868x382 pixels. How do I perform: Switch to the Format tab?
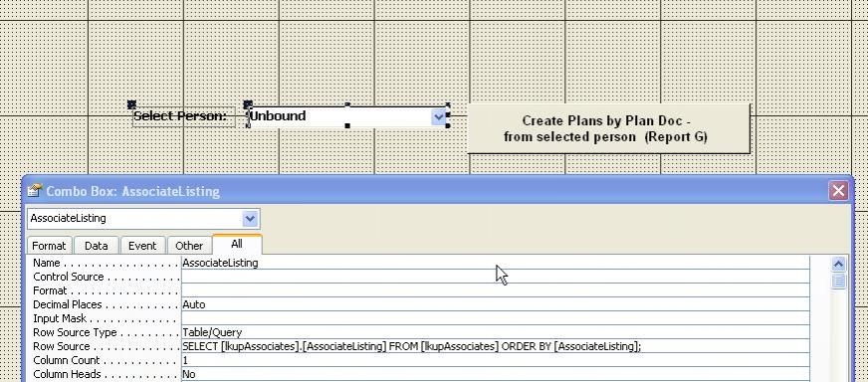pyautogui.click(x=49, y=246)
